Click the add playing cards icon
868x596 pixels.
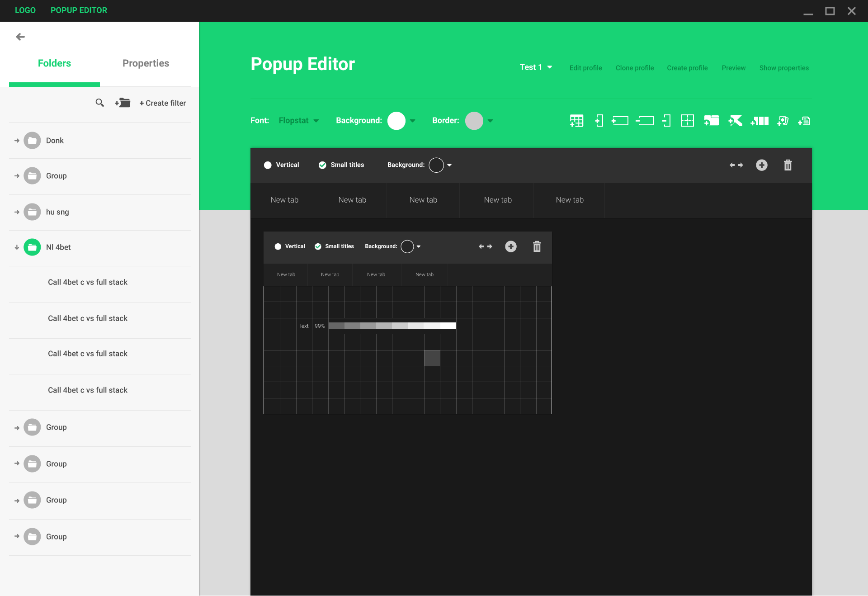(783, 121)
